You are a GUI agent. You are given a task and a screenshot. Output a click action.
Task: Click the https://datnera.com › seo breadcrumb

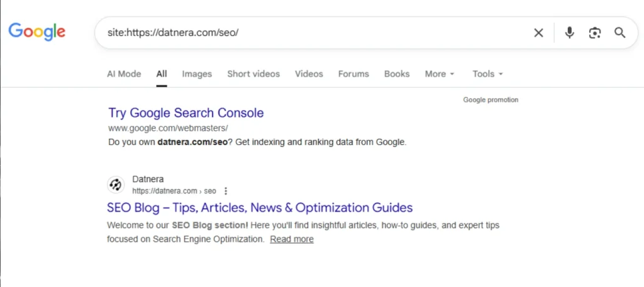pyautogui.click(x=174, y=191)
